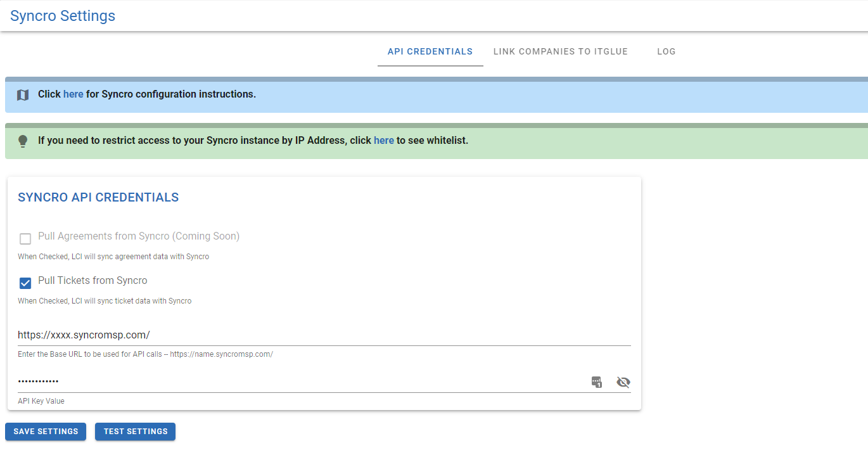Screen dimensions: 868x462
Task: Click the lightbulb icon in green banner
Action: [x=23, y=141]
